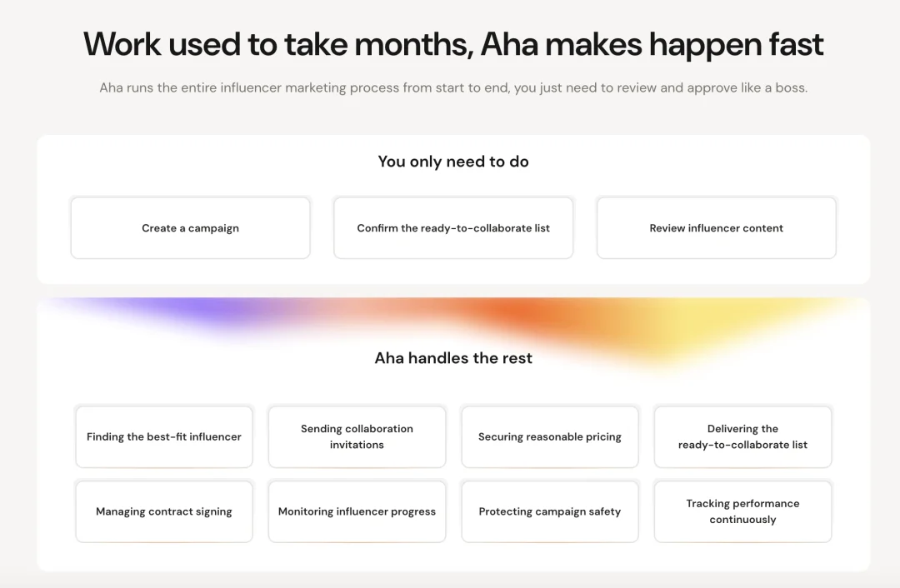Choose the Securing reasonable pricing card
This screenshot has height=588, width=900.
click(550, 436)
